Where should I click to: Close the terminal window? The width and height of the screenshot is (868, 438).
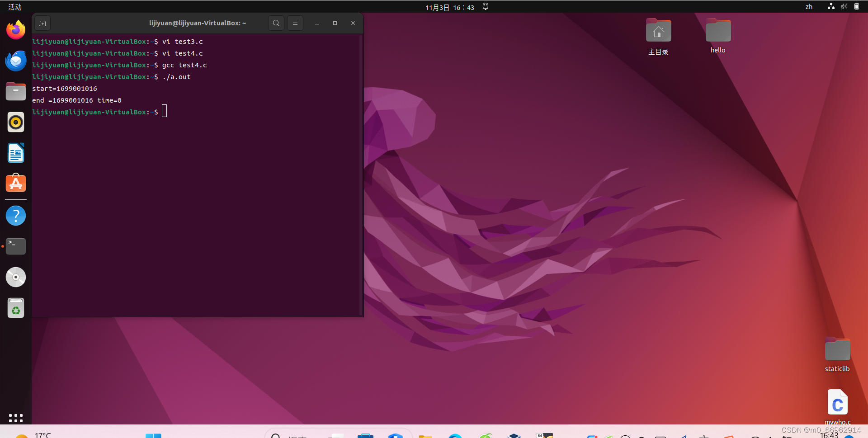[353, 23]
